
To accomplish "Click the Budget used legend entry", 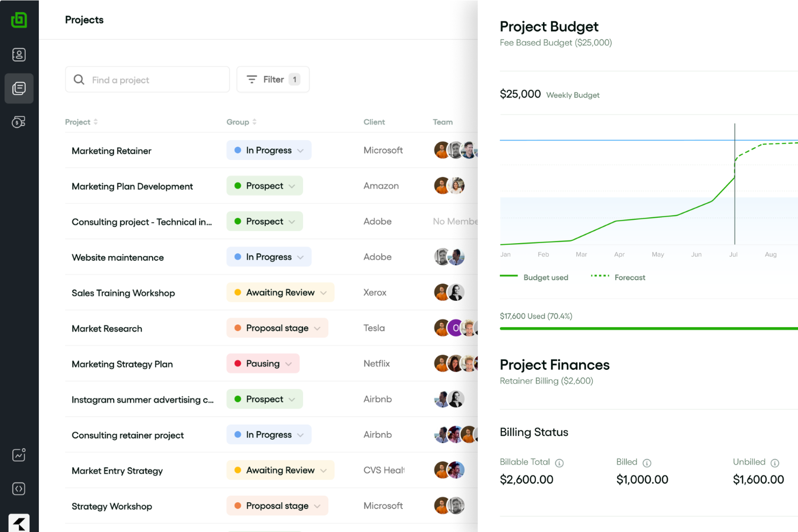I will [534, 278].
